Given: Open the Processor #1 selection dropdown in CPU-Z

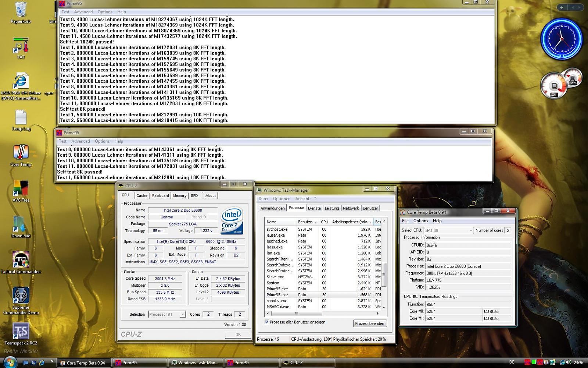Looking at the screenshot, I should 167,314.
